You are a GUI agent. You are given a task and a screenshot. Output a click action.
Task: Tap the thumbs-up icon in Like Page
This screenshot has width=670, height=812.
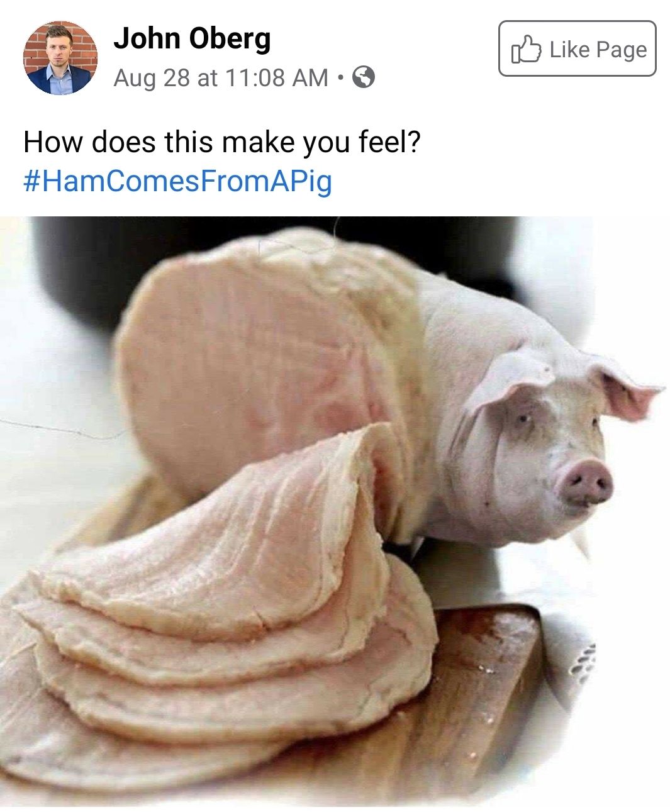[x=526, y=50]
